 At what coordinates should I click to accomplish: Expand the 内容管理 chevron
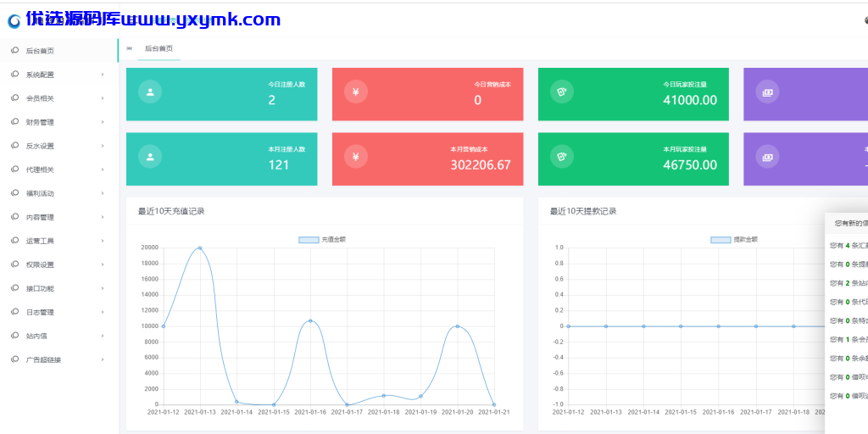(x=103, y=217)
